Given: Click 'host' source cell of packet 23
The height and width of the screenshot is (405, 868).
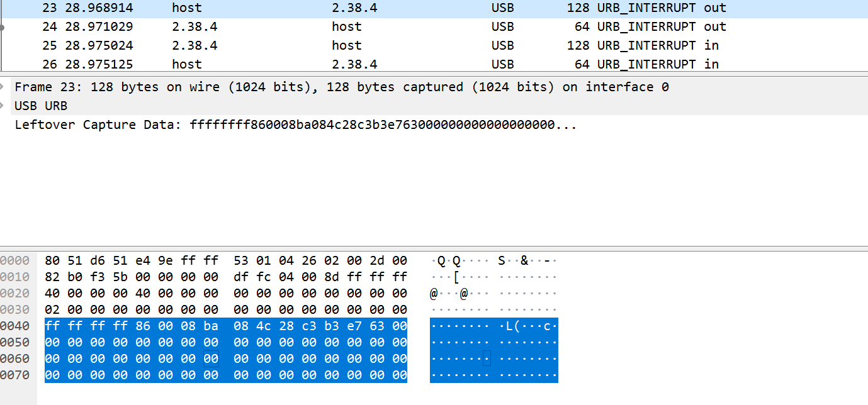Looking at the screenshot, I should (186, 8).
